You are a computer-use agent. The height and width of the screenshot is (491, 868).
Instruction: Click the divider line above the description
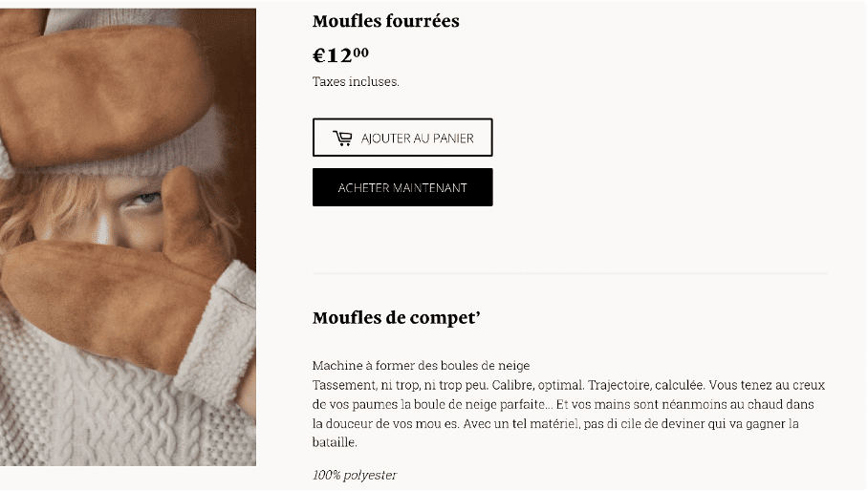click(570, 273)
